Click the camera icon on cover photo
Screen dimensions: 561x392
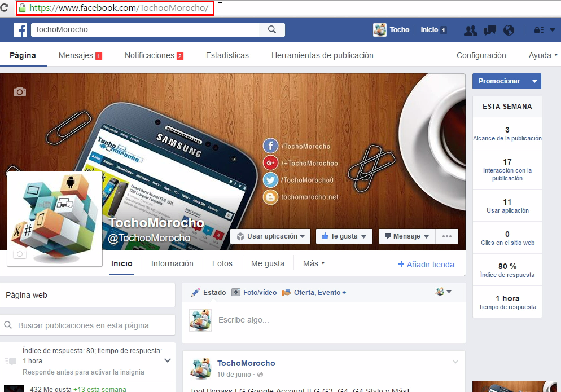[20, 92]
